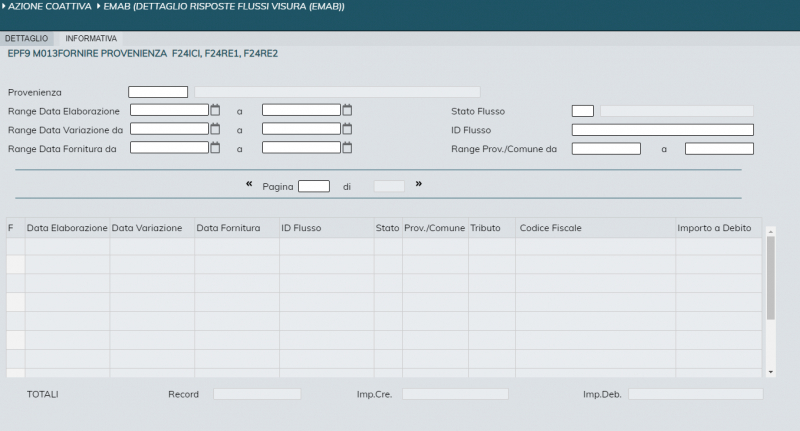
Task: Open calendar for Range Data Elaborazione end
Action: click(347, 110)
